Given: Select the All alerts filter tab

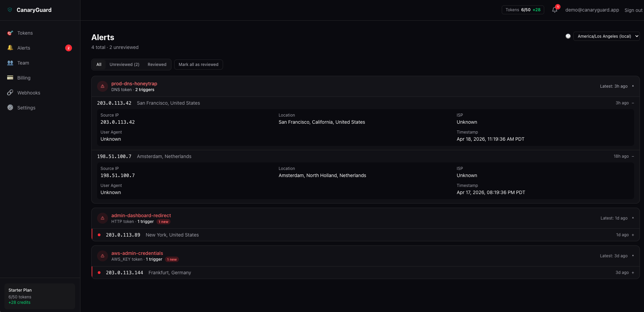Looking at the screenshot, I should 99,65.
